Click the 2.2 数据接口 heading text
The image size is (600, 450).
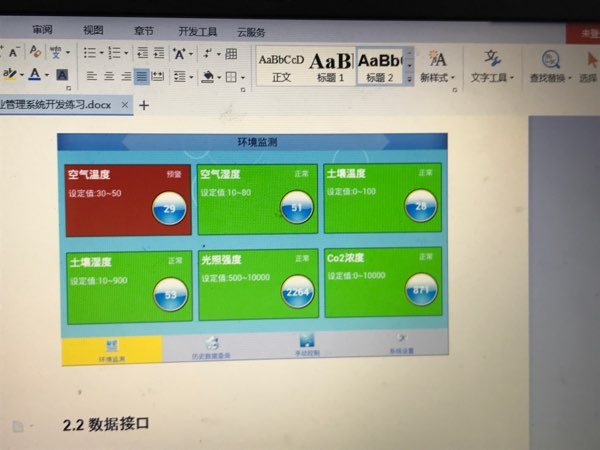(106, 424)
